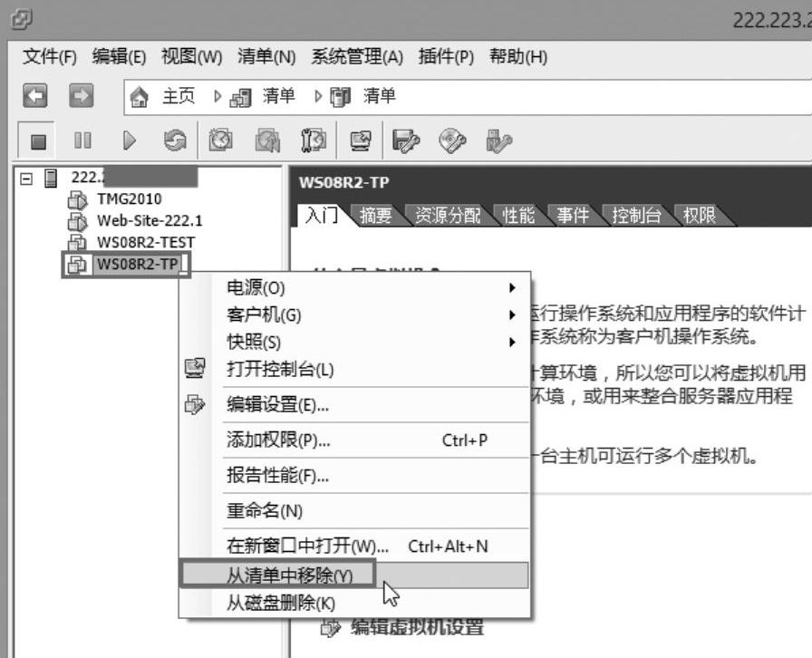Image resolution: width=812 pixels, height=658 pixels.
Task: Open Snapshot Manager from toolbar icon
Action: point(314,140)
